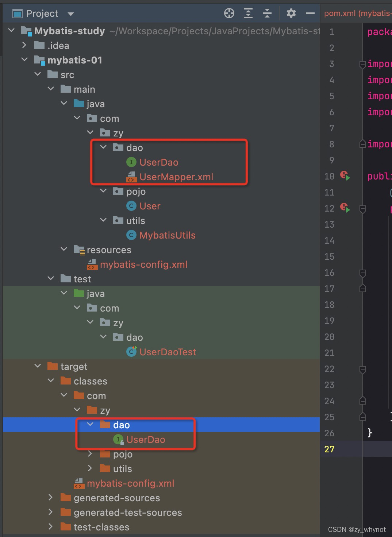Collapse the mybatis-01 module
Screen dimensions: 392x537
(x=24, y=59)
